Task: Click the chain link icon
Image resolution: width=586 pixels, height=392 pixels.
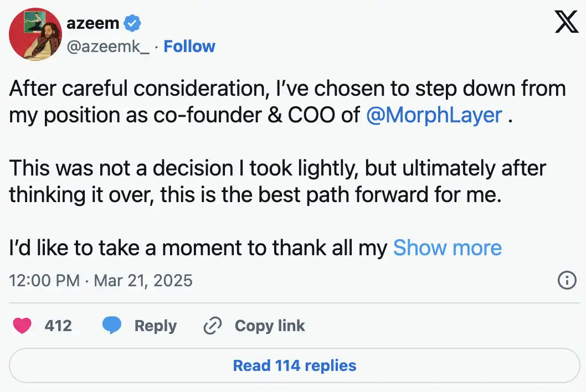Action: coord(213,326)
